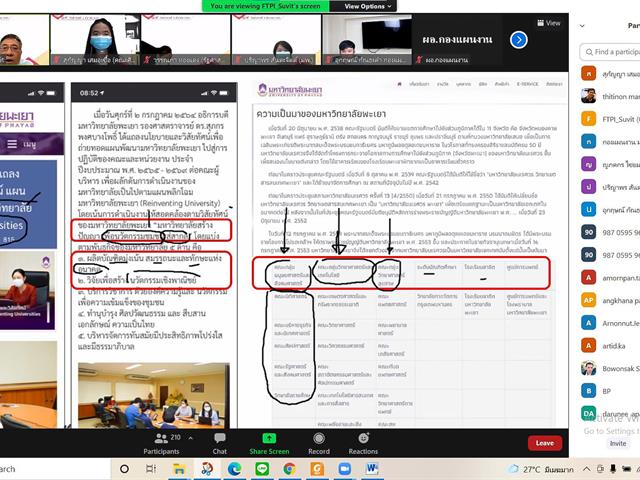Expand the caret beside Participants count
The image size is (640, 480).
click(190, 438)
